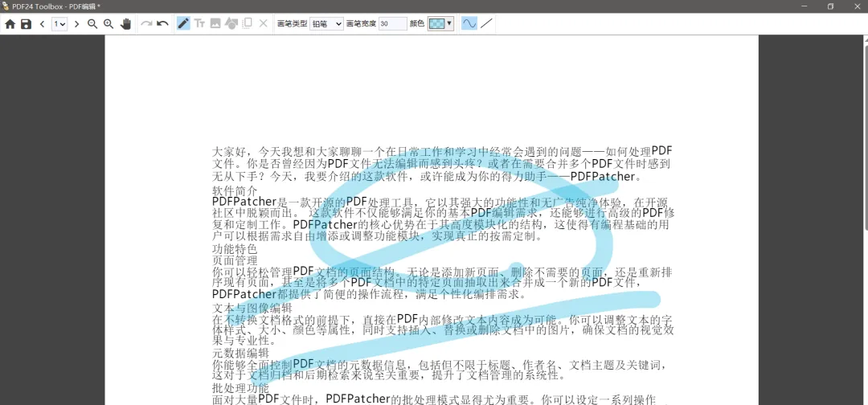Click the 文本与图像编辑 heading
The height and width of the screenshot is (405, 868).
pyautogui.click(x=252, y=308)
